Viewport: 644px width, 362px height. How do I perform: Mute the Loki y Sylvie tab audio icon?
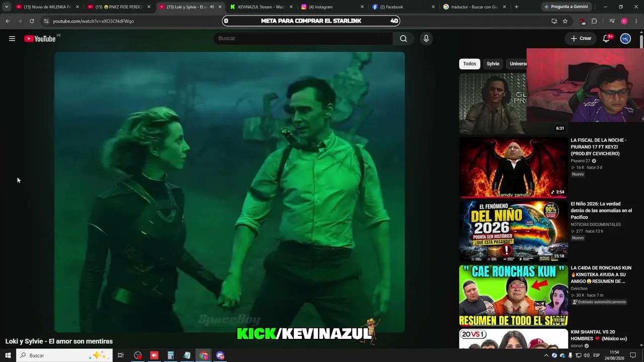click(x=212, y=7)
